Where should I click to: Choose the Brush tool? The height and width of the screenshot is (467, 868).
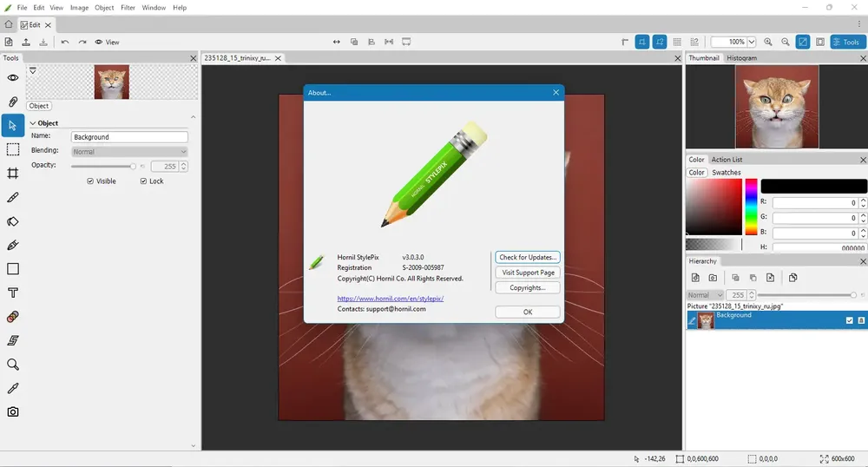point(13,197)
